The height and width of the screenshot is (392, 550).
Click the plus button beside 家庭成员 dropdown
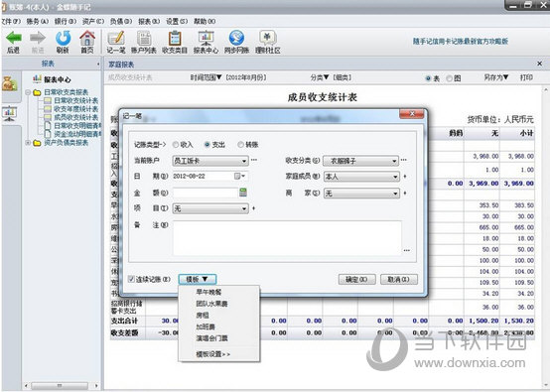pyautogui.click(x=405, y=177)
